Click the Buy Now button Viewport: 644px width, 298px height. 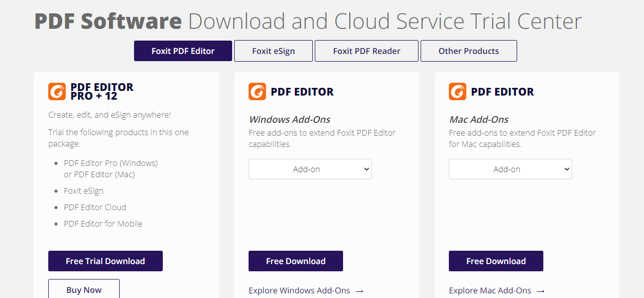click(84, 289)
